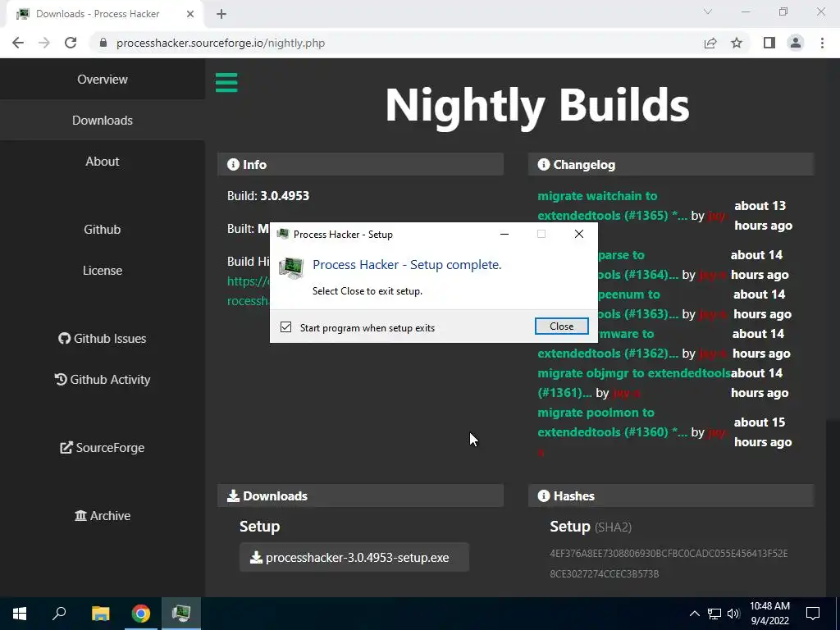Click the volume speaker tray icon
This screenshot has height=630, width=840.
tap(733, 614)
